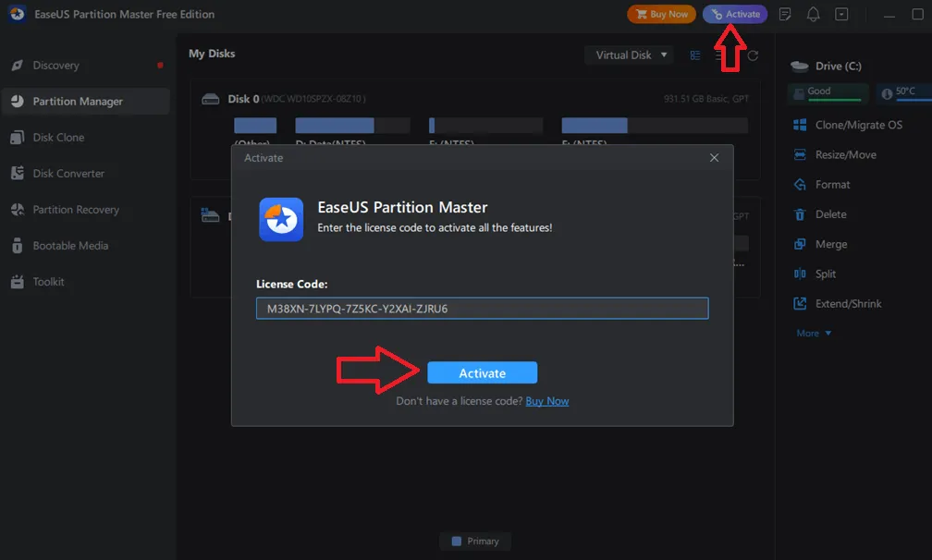
Task: Click the Bootable Media USB icon
Action: coord(18,246)
